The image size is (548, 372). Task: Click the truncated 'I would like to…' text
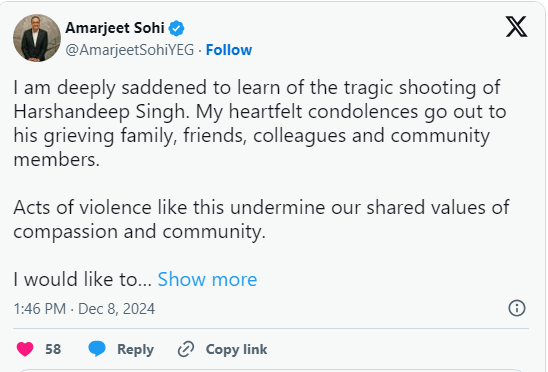point(82,279)
